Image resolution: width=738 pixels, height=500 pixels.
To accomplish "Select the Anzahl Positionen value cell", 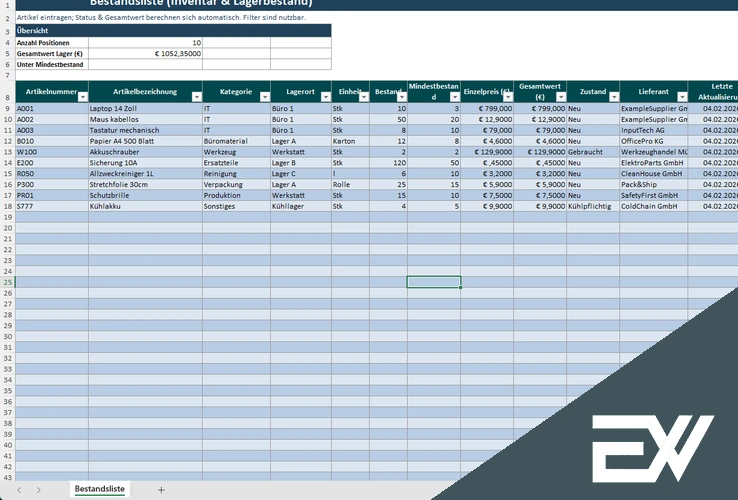I will tap(145, 42).
